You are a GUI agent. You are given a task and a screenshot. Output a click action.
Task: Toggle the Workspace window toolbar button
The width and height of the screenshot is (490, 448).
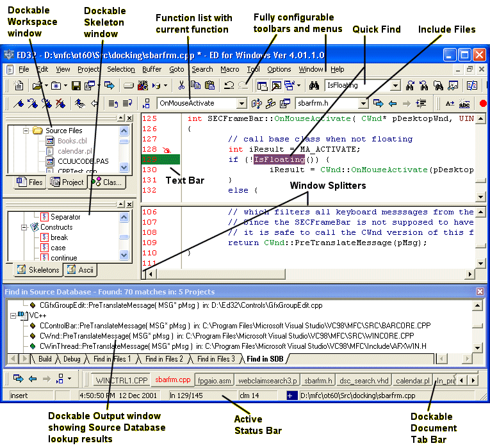262,86
